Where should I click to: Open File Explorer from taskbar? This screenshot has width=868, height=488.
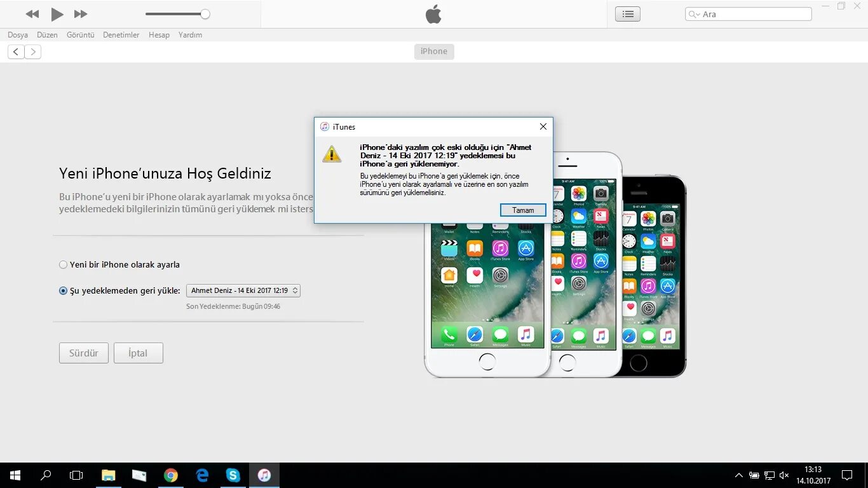[108, 475]
